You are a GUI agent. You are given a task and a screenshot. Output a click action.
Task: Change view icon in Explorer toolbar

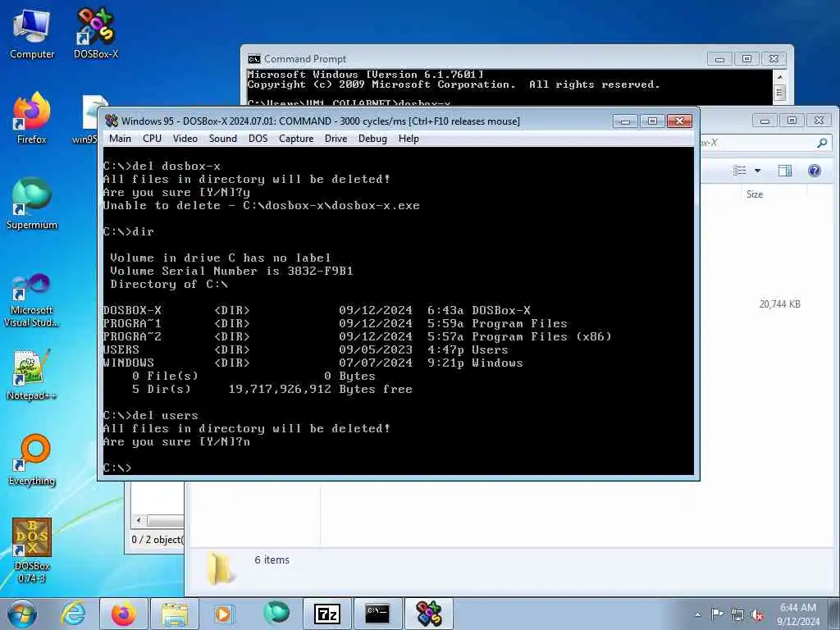pos(740,171)
